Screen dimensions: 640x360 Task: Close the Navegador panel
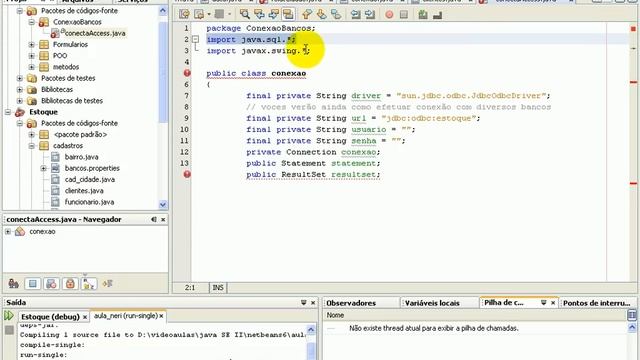pyautogui.click(x=163, y=219)
